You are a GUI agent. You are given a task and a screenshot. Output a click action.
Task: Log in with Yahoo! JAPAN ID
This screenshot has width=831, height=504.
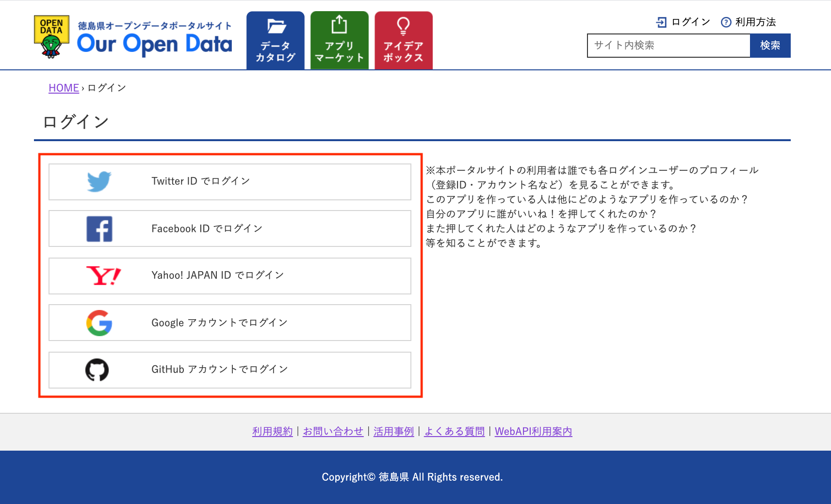click(230, 276)
